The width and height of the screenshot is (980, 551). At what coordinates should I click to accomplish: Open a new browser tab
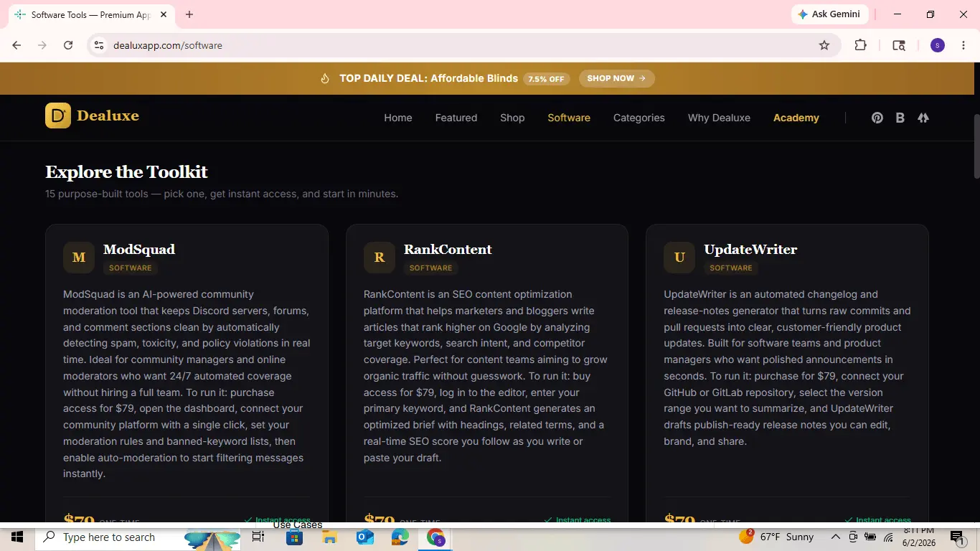189,14
